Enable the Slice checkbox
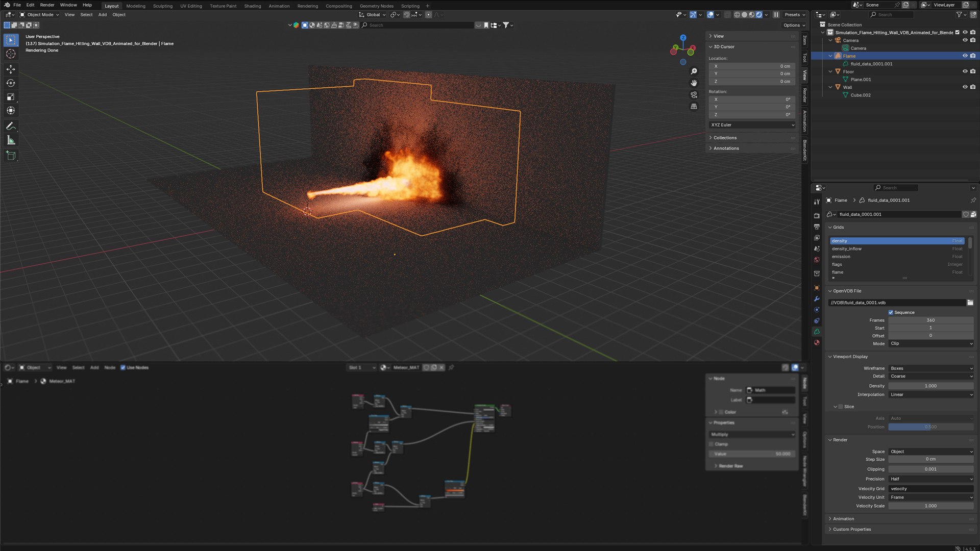The image size is (980, 551). (x=841, y=407)
